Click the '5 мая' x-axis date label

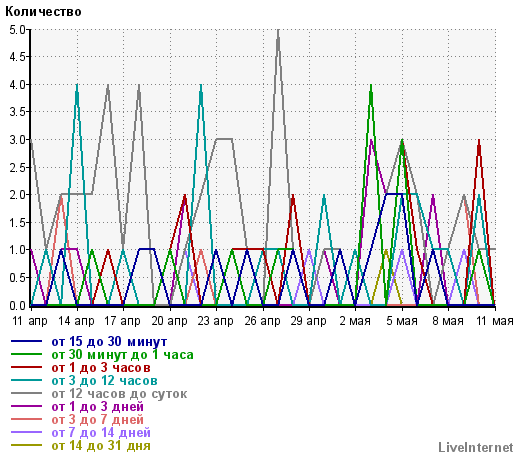tap(402, 321)
